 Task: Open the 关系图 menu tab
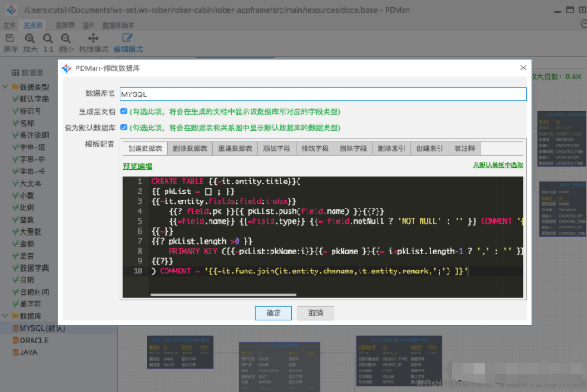[x=33, y=25]
